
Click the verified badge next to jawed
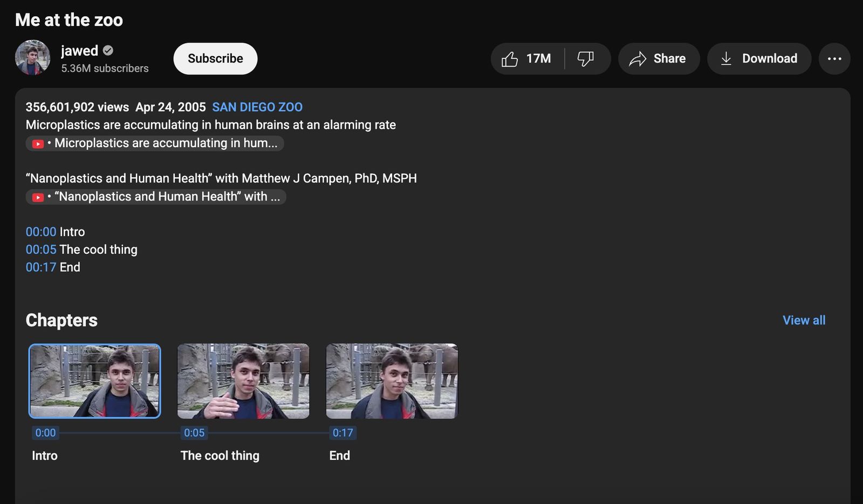(x=108, y=51)
